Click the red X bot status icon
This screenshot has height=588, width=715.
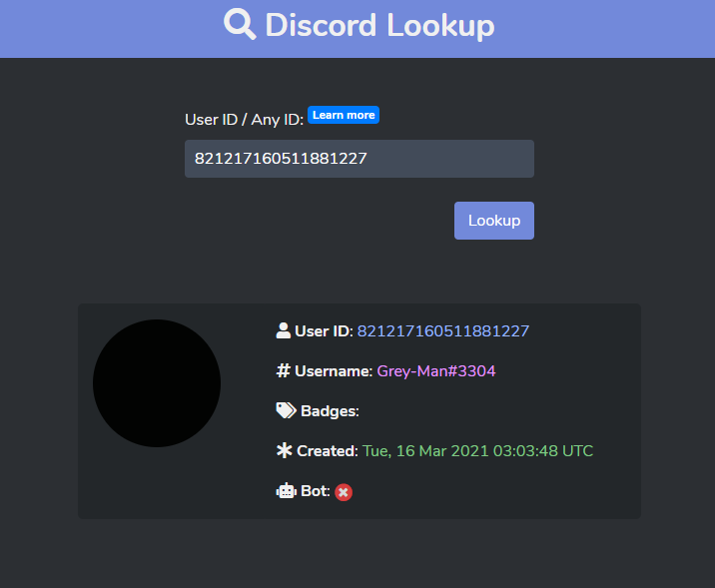pos(344,492)
